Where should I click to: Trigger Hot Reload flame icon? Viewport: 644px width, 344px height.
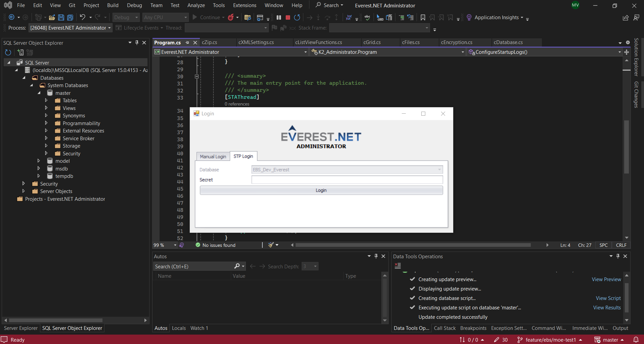pos(231,17)
